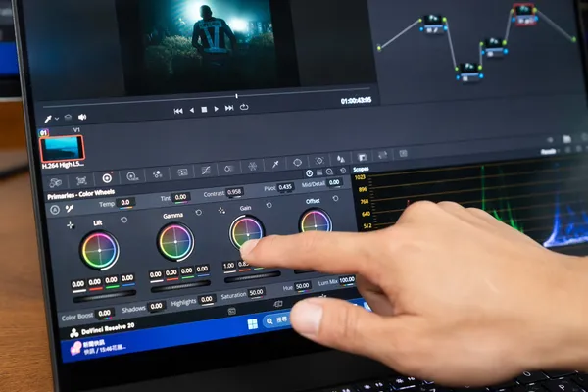Play the clip forward in viewer
This screenshot has width=588, height=392.
click(216, 109)
